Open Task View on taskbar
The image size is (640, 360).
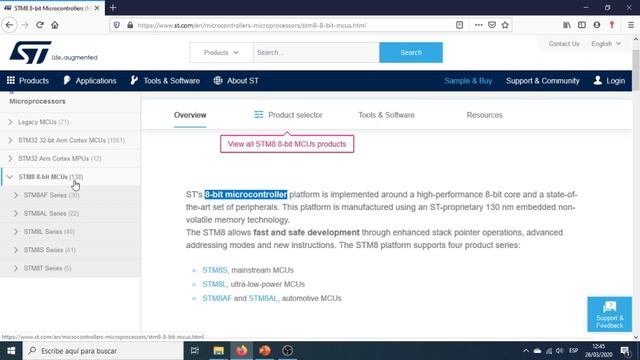tap(195, 351)
